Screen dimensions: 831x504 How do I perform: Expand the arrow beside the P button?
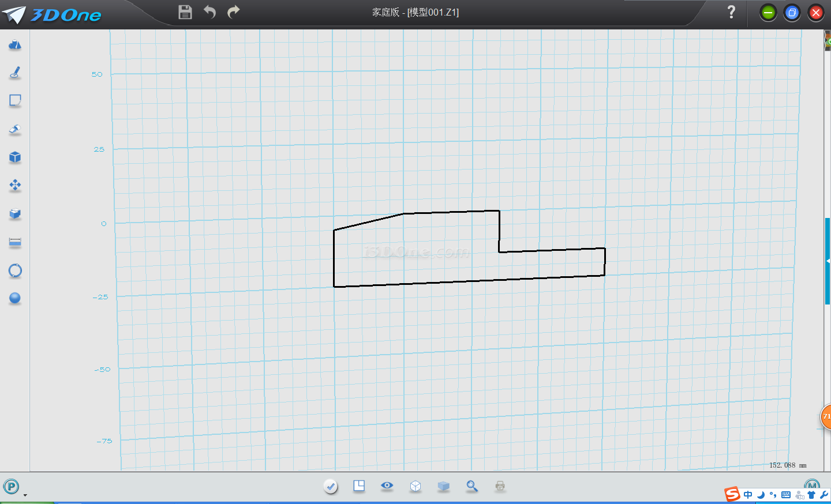pos(25,495)
